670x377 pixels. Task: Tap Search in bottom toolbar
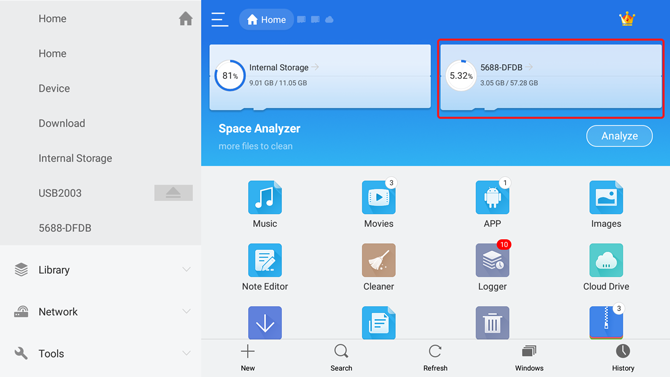[x=341, y=358]
